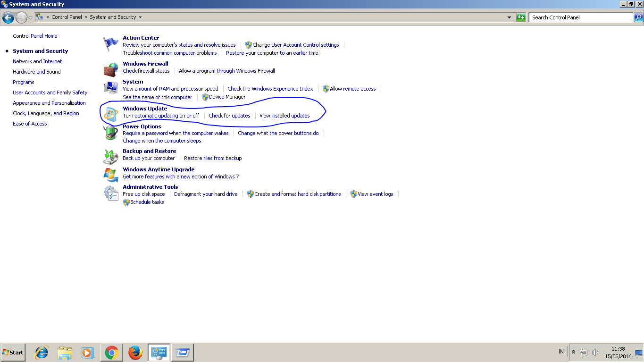Click Change when the computer sleeps
The image size is (644, 362).
(x=162, y=141)
